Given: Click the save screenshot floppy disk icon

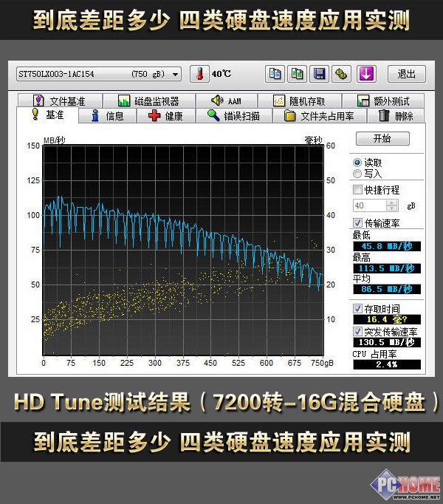Looking at the screenshot, I should [x=319, y=74].
